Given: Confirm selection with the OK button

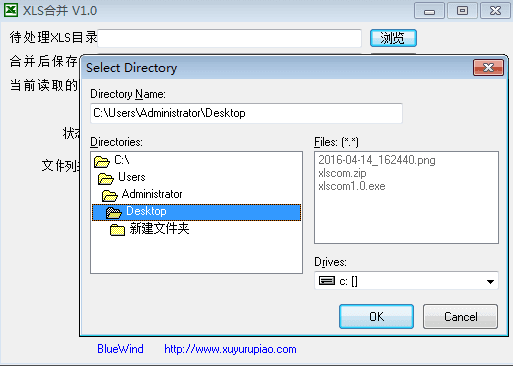Looking at the screenshot, I should tap(376, 316).
